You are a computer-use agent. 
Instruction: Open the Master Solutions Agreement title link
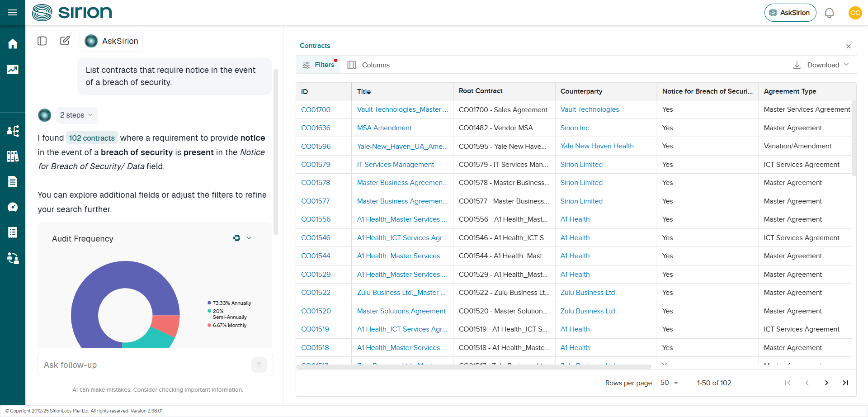401,311
